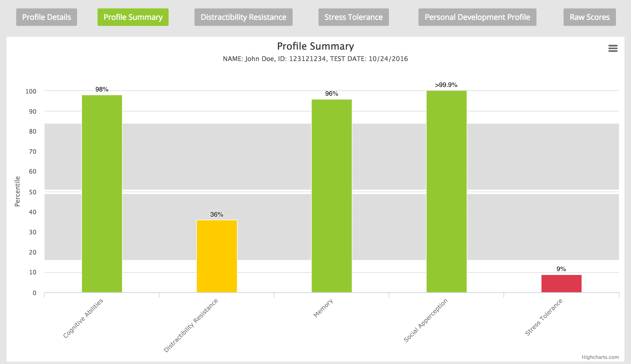Click the red Stress Tolerance bar
This screenshot has width=631, height=364.
click(x=561, y=284)
